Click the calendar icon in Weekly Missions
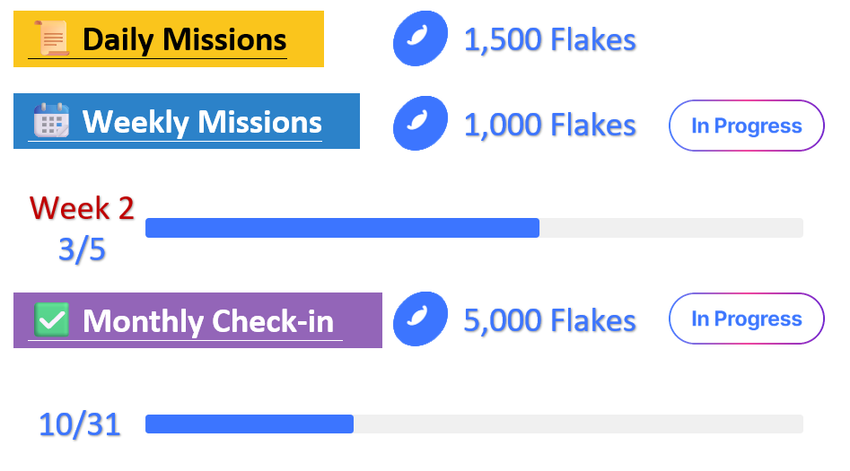Viewport: 850px width, 471px height. coord(51,120)
